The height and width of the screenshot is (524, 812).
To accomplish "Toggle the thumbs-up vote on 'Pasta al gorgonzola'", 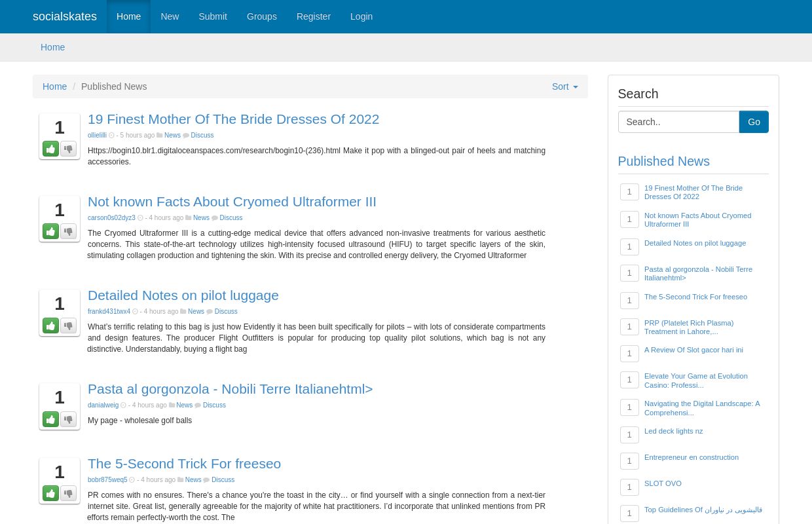I will coord(50,419).
